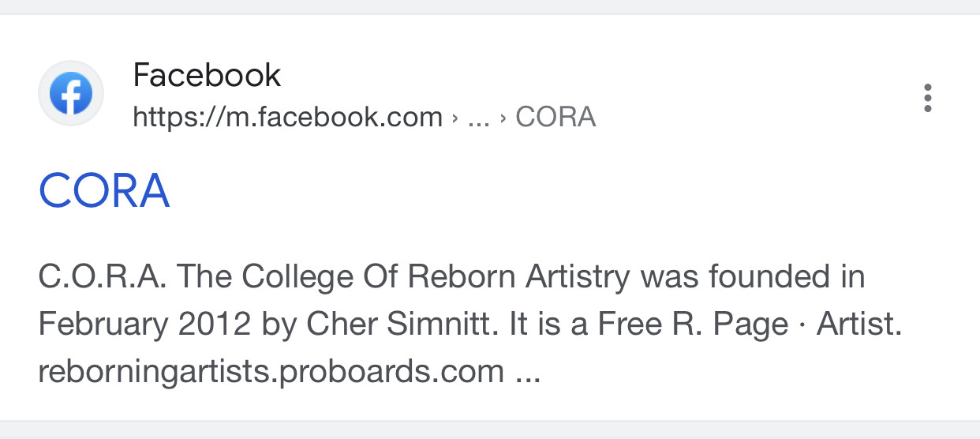Select the Facebook site name label
980x439 pixels.
[x=207, y=76]
